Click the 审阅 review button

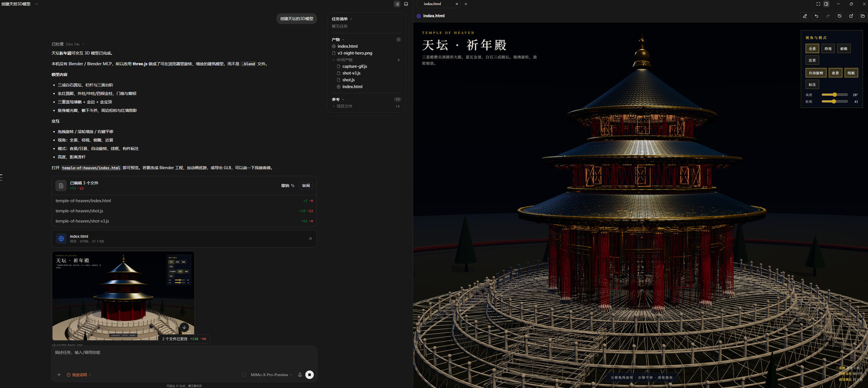[x=306, y=186]
